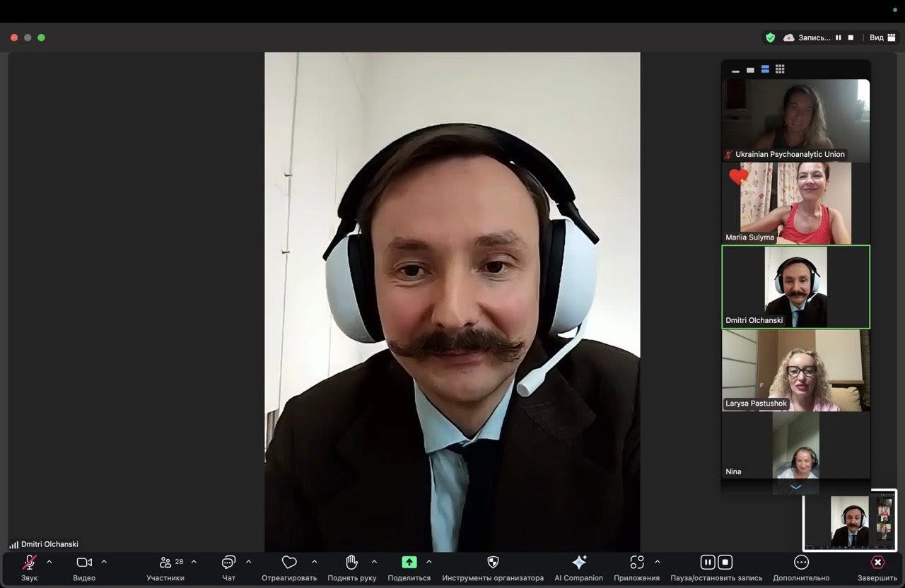Open the Участники participants panel
Viewport: 905px width, 588px height.
165,563
